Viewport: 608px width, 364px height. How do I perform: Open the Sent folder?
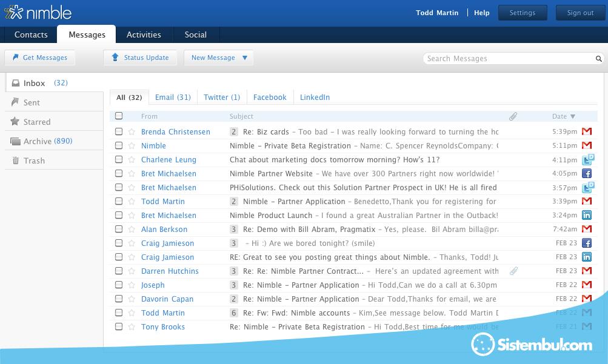pyautogui.click(x=54, y=102)
